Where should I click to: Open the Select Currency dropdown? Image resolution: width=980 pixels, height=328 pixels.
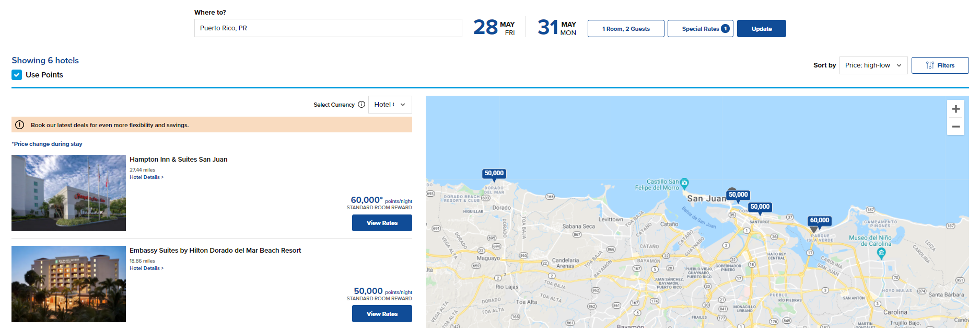390,105
